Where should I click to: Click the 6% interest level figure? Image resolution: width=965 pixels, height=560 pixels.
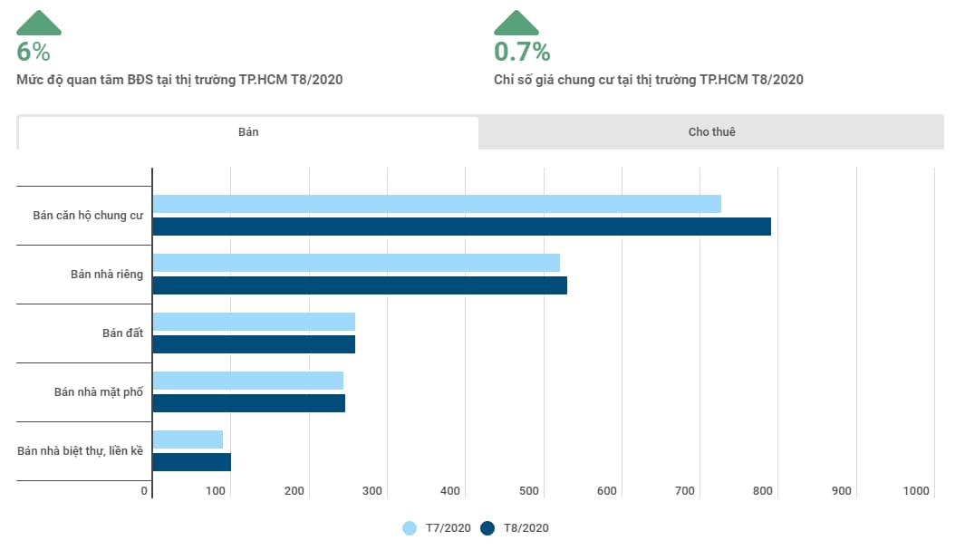click(34, 52)
